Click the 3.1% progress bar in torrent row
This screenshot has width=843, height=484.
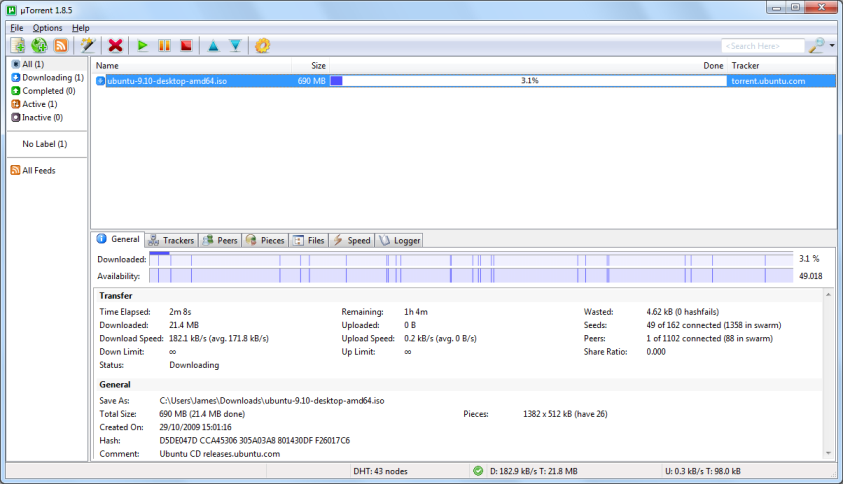[528, 81]
